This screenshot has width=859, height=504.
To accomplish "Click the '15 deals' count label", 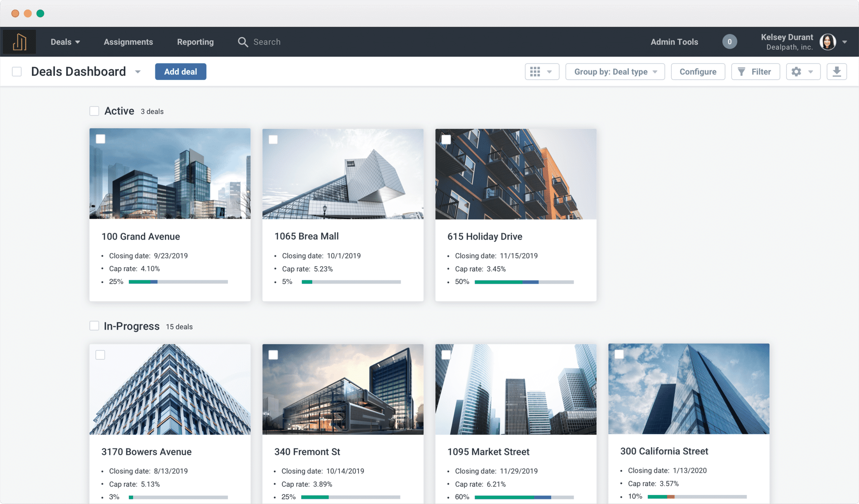I will (179, 327).
